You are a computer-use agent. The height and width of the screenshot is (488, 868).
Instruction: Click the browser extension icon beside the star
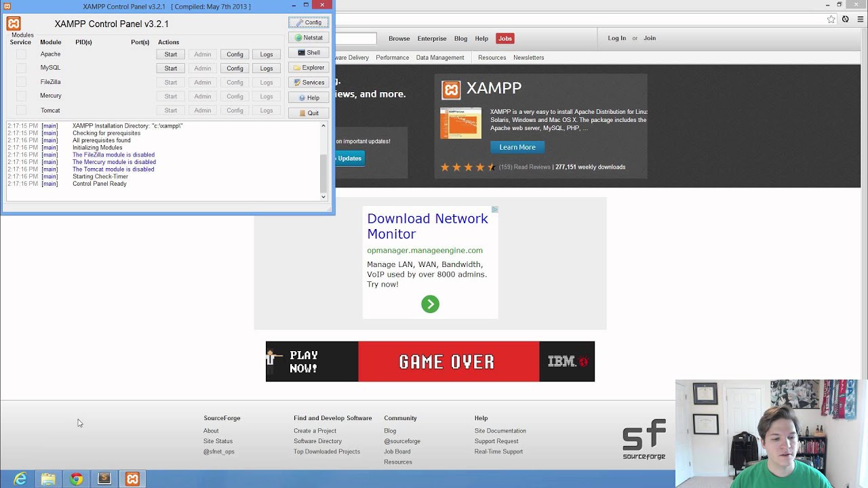point(845,19)
